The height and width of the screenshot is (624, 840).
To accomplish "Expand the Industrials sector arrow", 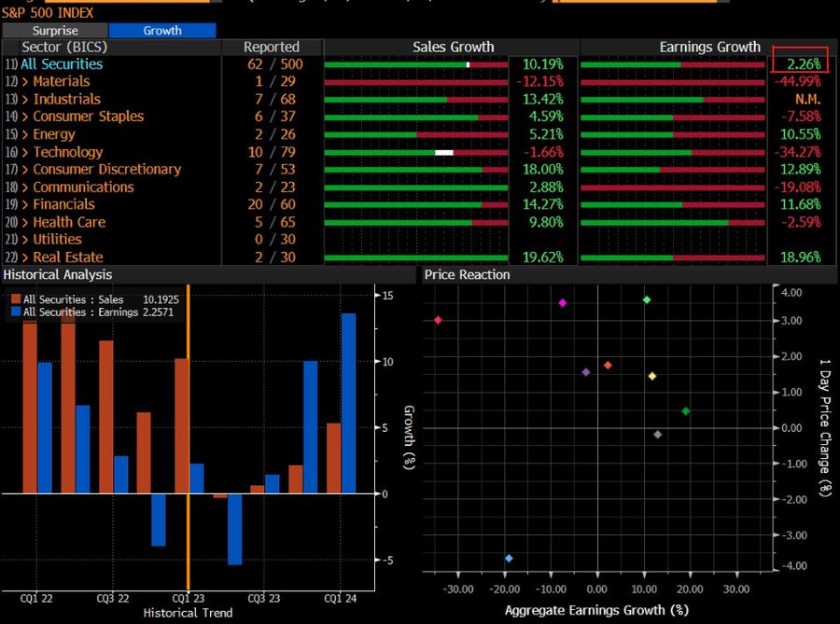I will tap(25, 99).
